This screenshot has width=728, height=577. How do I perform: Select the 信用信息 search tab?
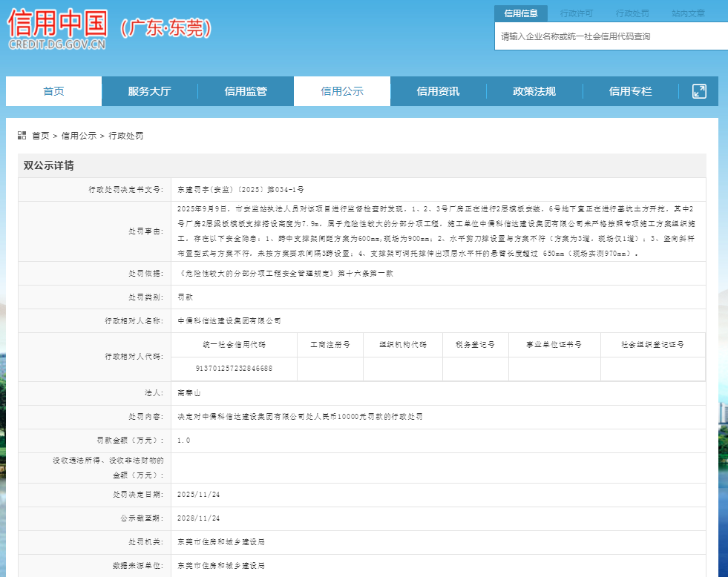pos(520,13)
